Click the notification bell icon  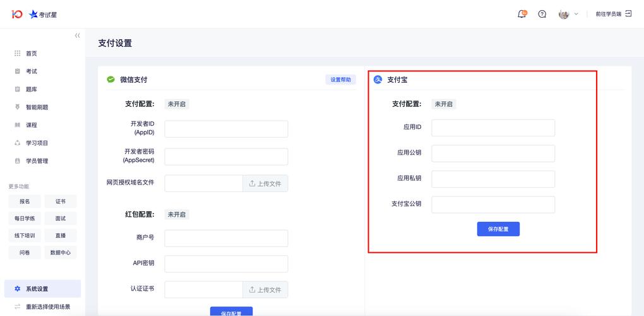coord(522,14)
